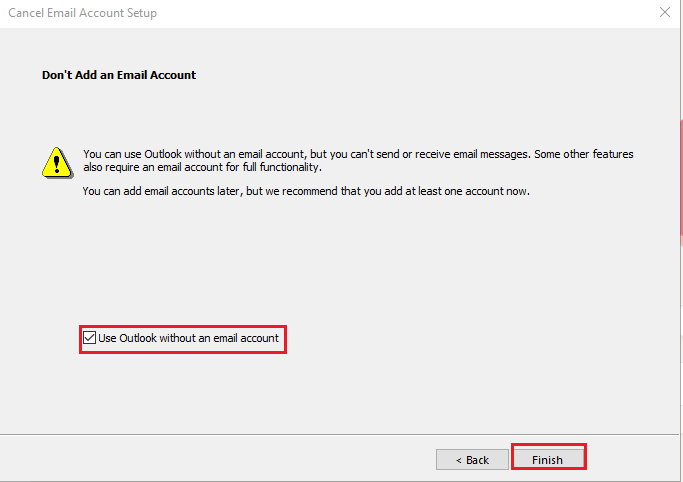Click the text starting "You can use Outlook without"
Screen dimensions: 683x482
[358, 161]
